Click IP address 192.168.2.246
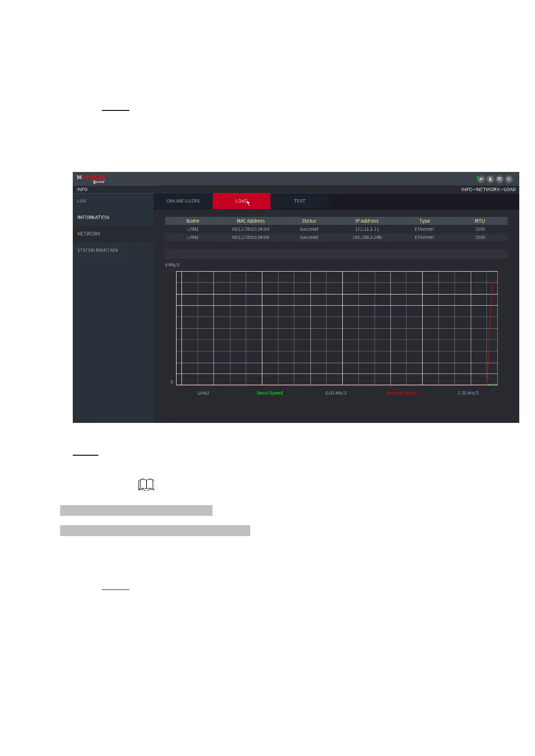 (x=367, y=237)
